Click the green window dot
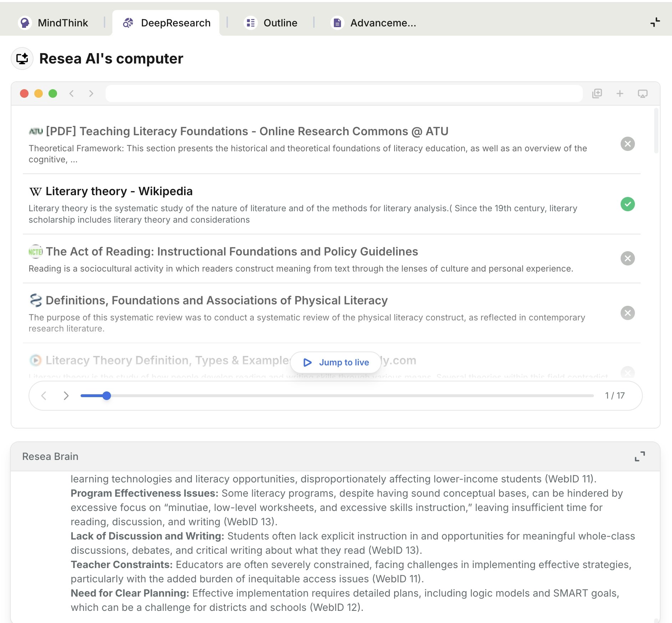 [53, 93]
